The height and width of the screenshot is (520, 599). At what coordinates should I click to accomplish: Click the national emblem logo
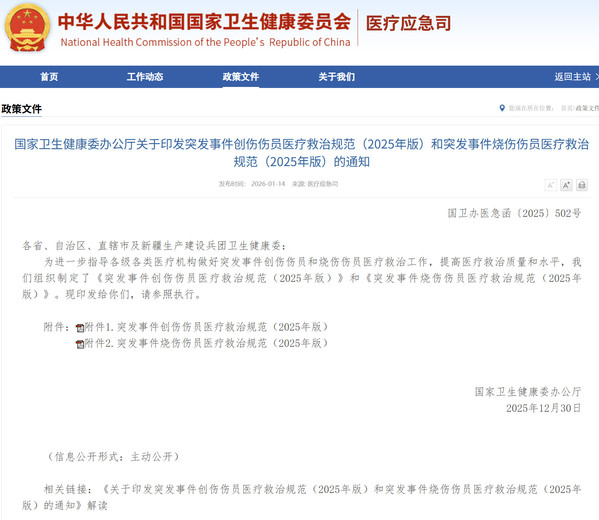pyautogui.click(x=27, y=28)
